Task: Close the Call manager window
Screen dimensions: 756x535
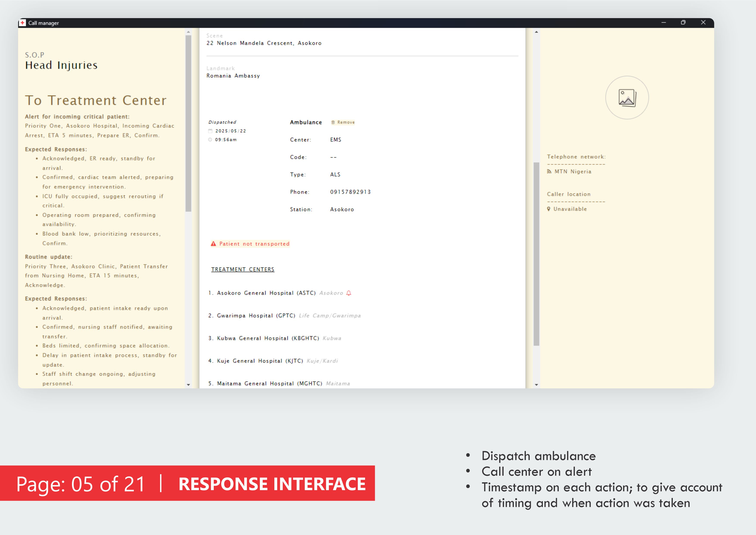Action: pyautogui.click(x=703, y=22)
